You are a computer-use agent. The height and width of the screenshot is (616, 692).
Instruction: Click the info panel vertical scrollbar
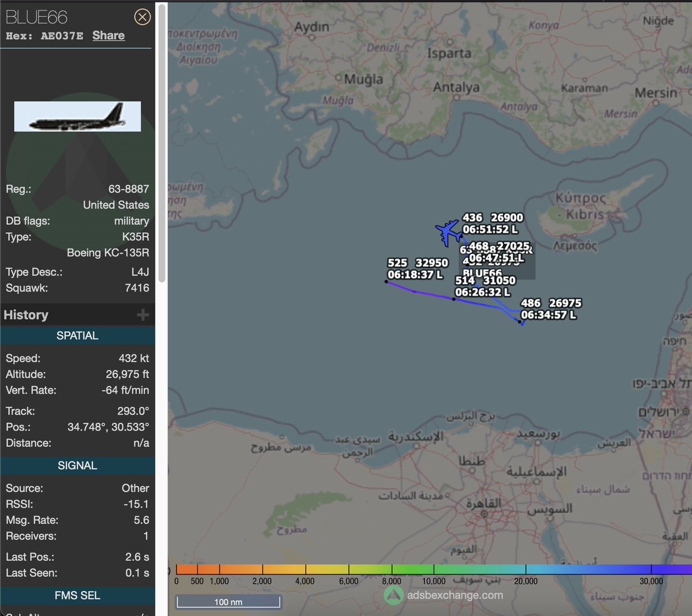[162, 144]
